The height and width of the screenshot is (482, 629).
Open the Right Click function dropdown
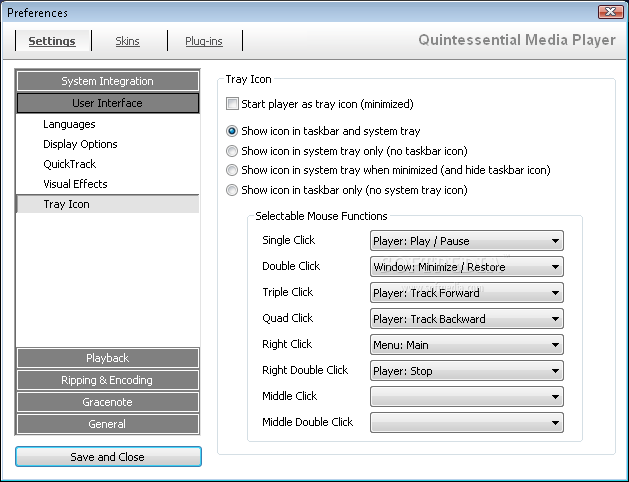point(467,345)
